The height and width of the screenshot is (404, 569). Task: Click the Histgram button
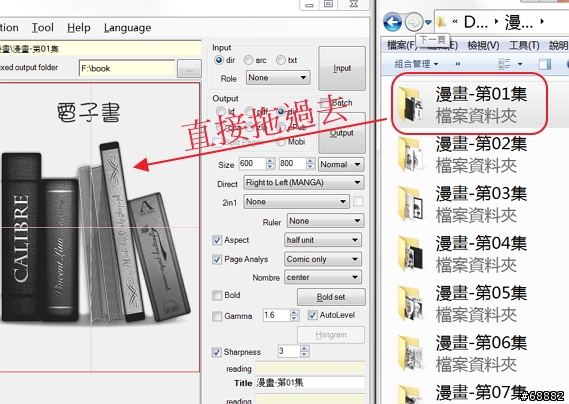click(x=331, y=335)
